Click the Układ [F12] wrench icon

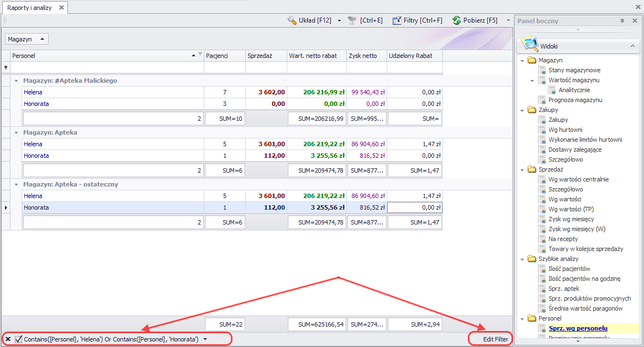click(x=293, y=20)
